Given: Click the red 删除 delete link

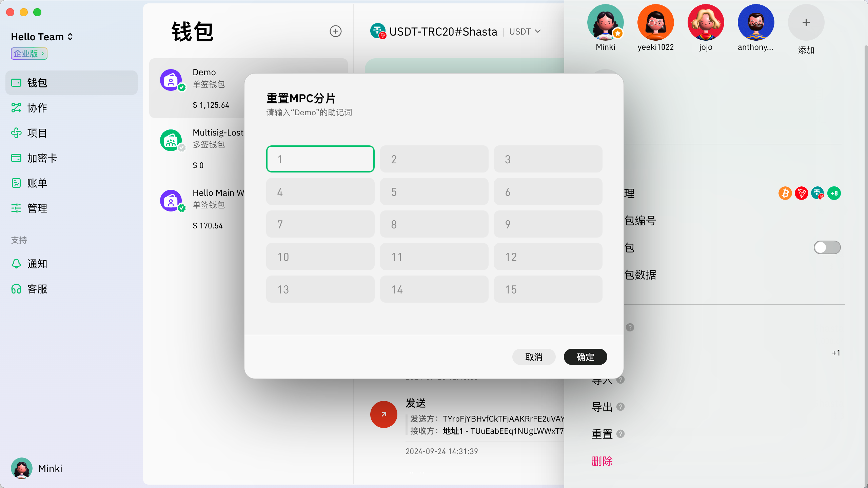Looking at the screenshot, I should click(602, 461).
